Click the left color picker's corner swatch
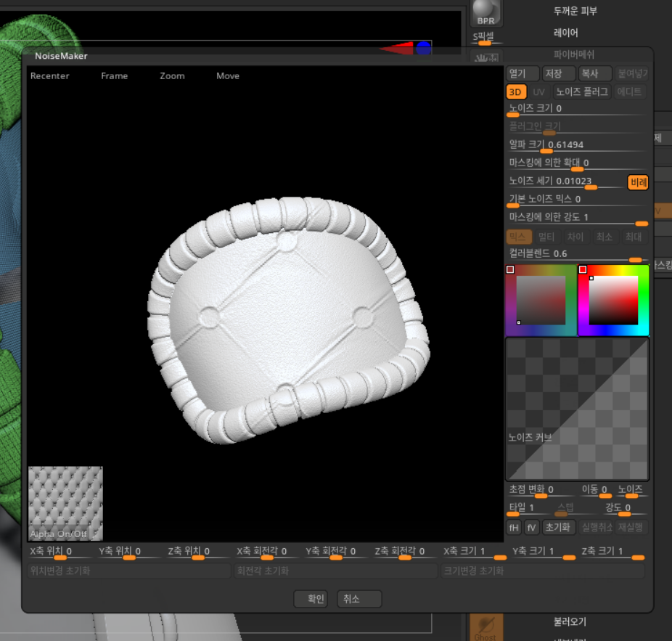This screenshot has width=672, height=641. pos(510,269)
